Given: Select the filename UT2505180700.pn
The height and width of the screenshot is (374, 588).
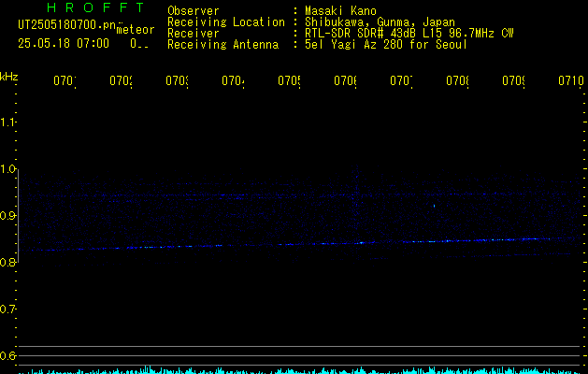Looking at the screenshot, I should [x=67, y=25].
